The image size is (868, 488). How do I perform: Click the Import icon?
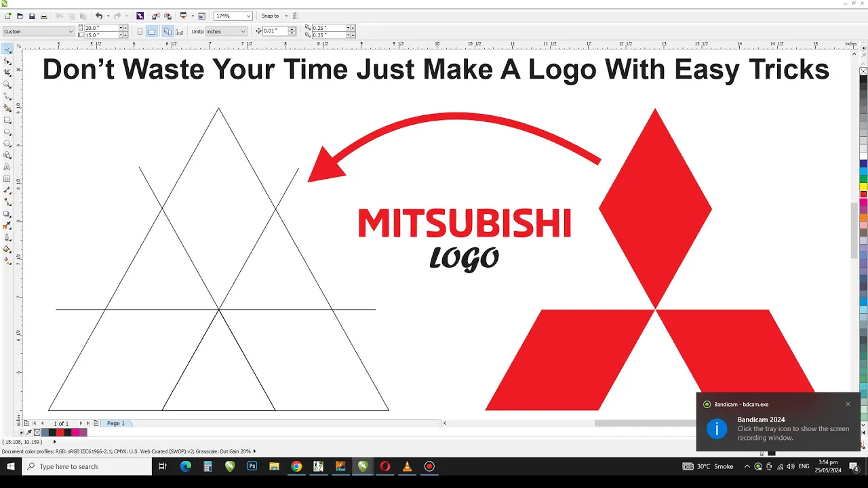[156, 16]
